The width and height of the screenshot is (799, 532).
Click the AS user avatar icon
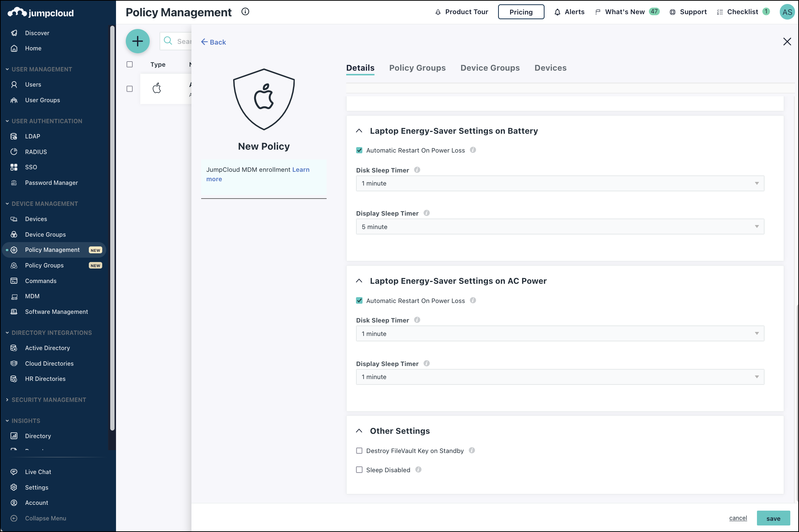point(787,12)
